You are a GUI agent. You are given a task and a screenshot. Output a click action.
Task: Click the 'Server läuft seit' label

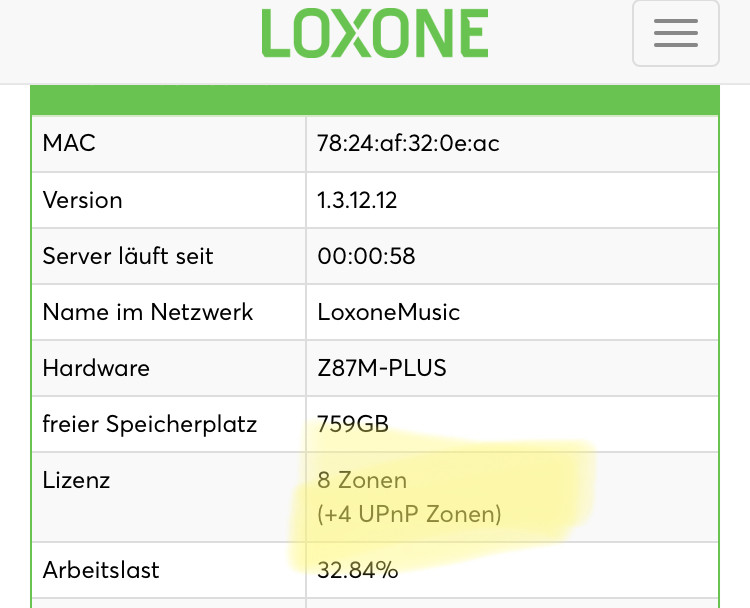coord(128,256)
